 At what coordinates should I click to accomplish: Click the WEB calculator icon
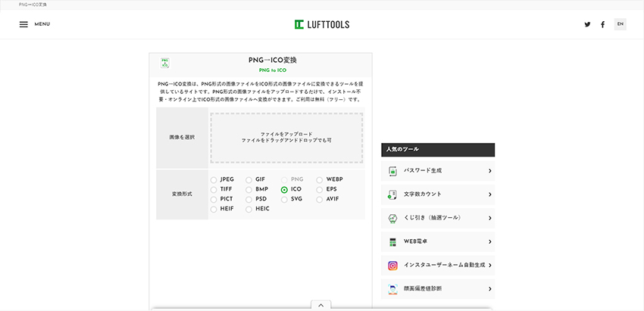392,242
